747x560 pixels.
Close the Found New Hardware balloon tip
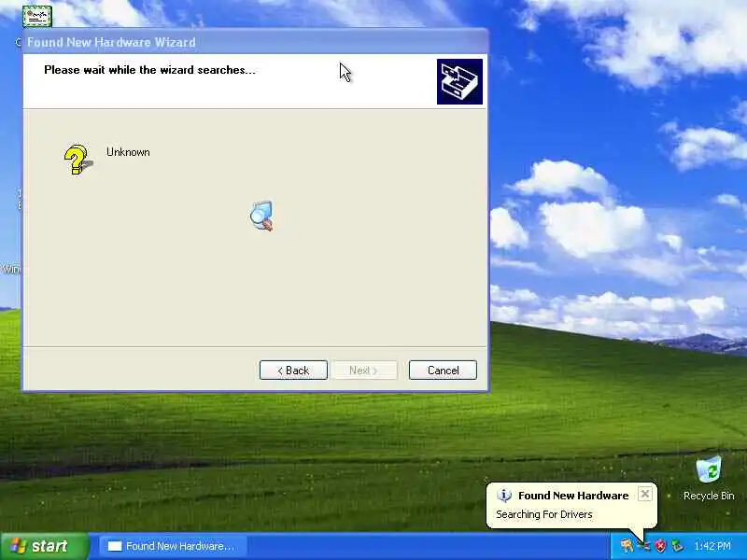(644, 494)
